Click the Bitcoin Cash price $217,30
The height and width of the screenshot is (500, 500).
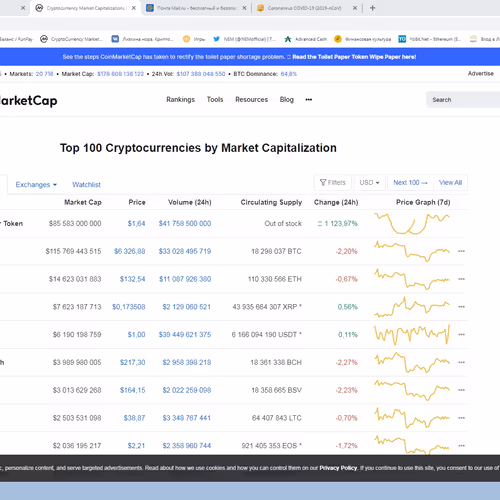(x=132, y=362)
